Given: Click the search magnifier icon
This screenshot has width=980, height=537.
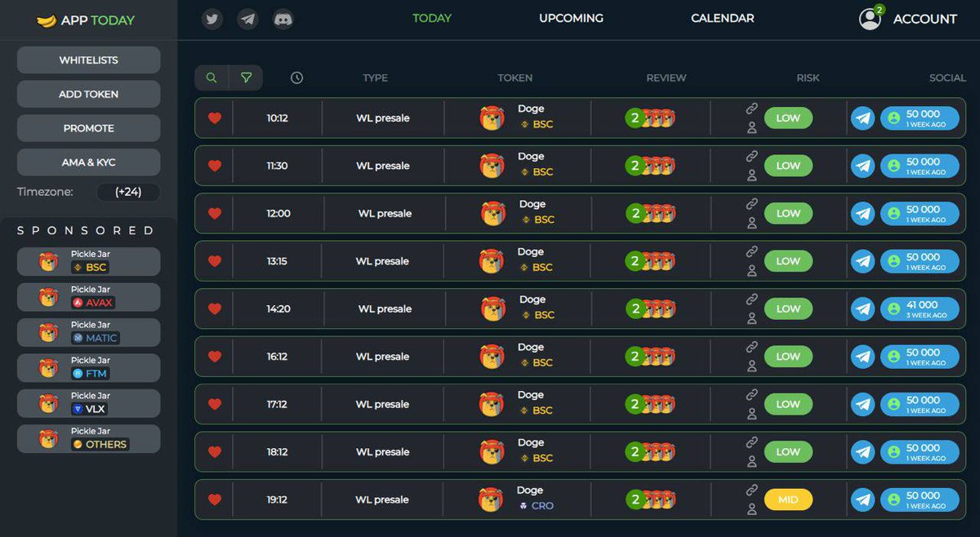Looking at the screenshot, I should click(x=212, y=78).
